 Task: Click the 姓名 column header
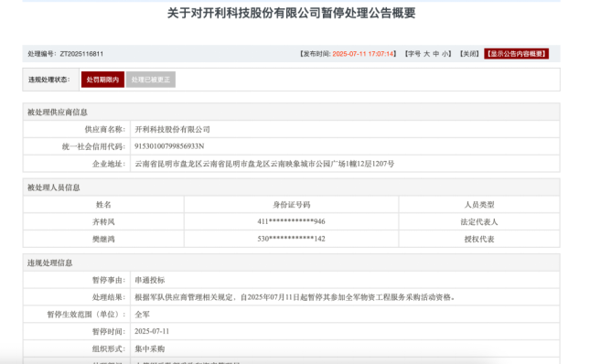coord(103,205)
